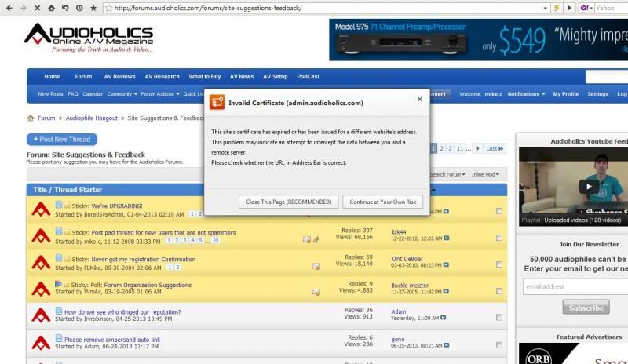This screenshot has width=628, height=364.
Task: Click the newsletter email address field
Action: (575, 286)
